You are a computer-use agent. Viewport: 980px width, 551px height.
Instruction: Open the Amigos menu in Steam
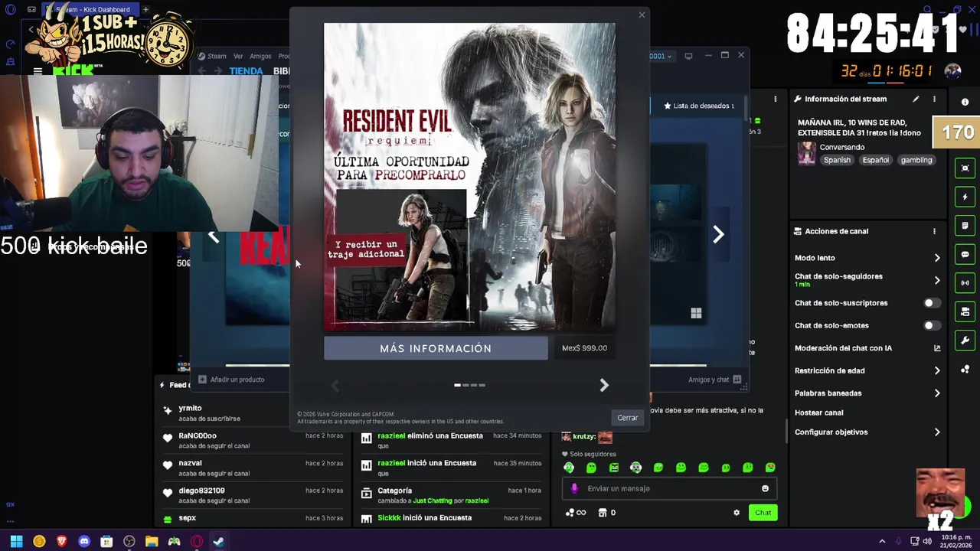pos(260,56)
